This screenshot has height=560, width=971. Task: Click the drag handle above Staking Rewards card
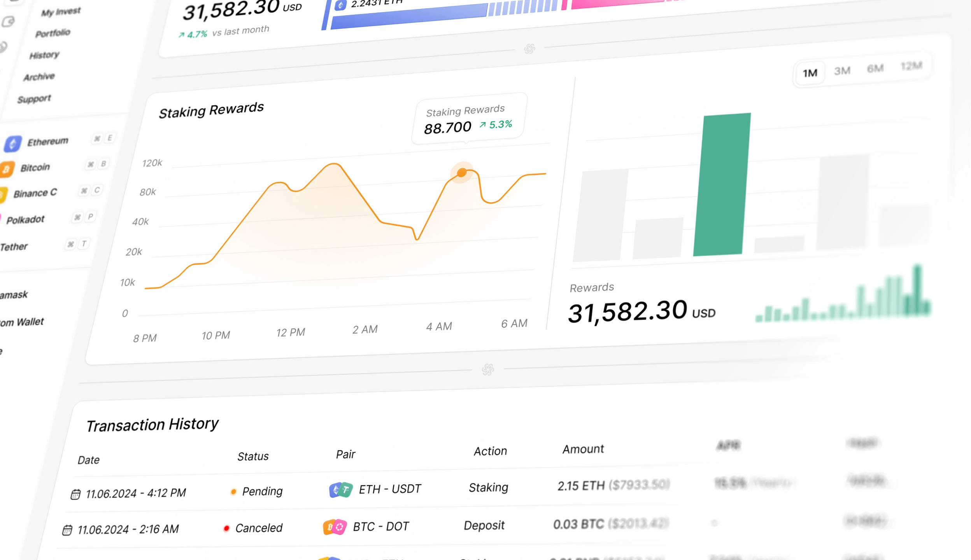[x=529, y=49]
